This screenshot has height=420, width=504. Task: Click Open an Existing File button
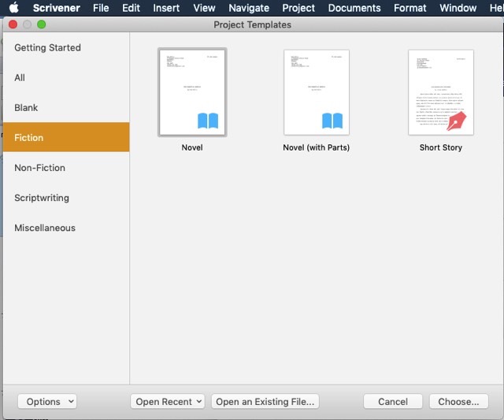(265, 401)
